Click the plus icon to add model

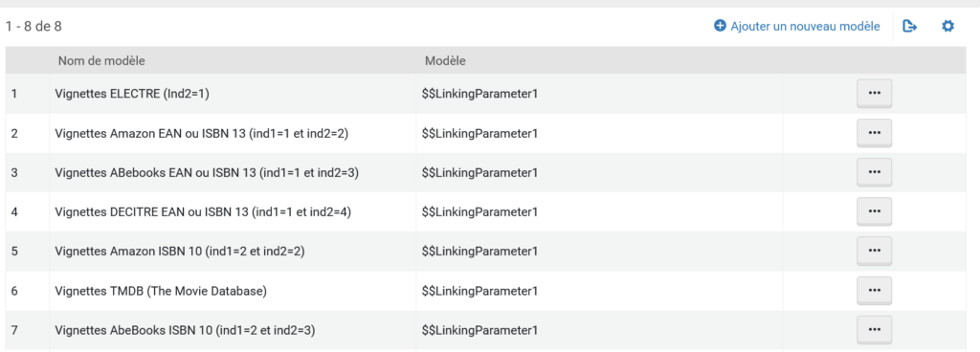720,26
